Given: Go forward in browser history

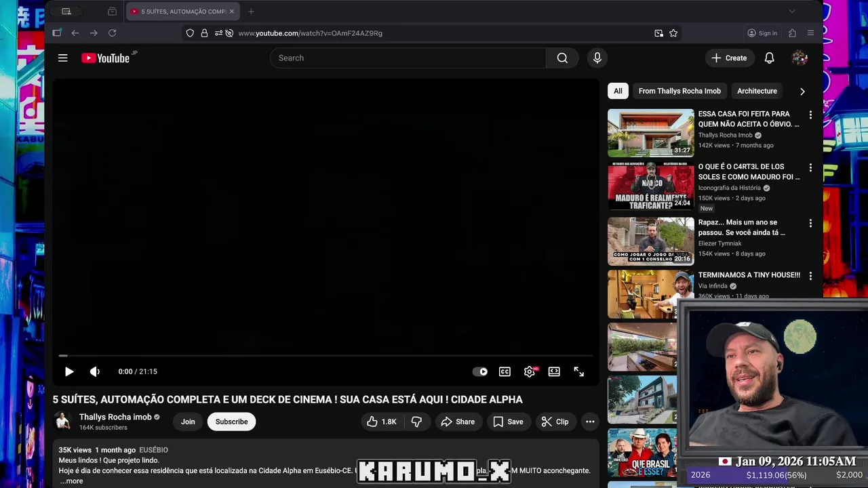Looking at the screenshot, I should tap(94, 33).
